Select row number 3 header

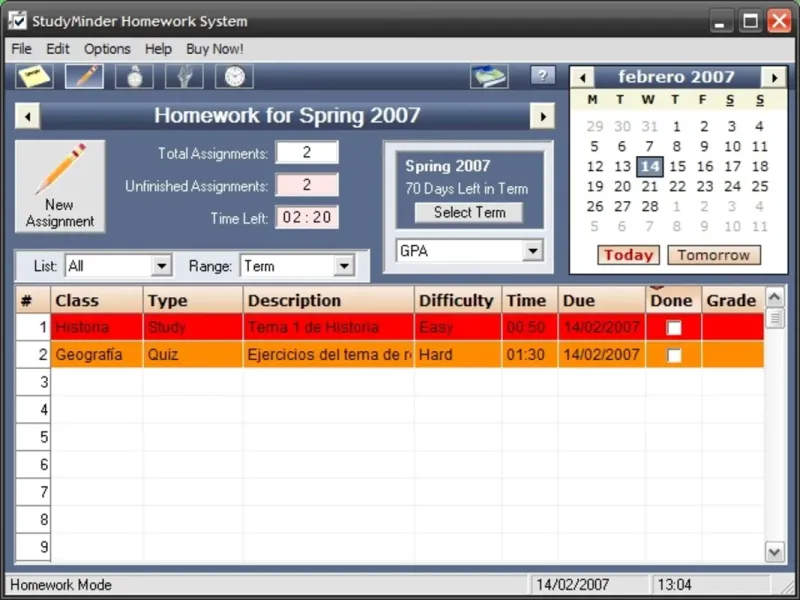point(33,382)
